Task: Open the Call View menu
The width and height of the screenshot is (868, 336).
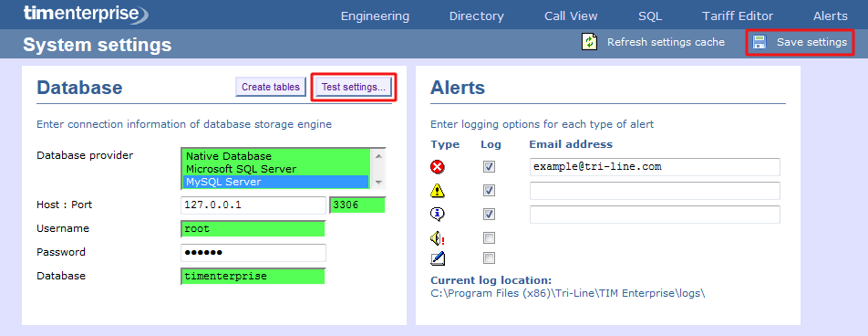Action: [x=571, y=16]
